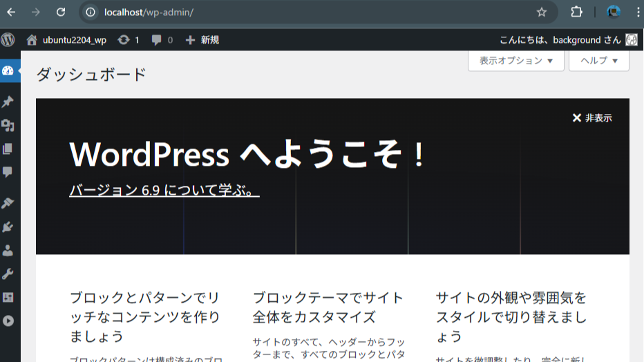Click the WordPress logo in admin bar

(x=8, y=40)
